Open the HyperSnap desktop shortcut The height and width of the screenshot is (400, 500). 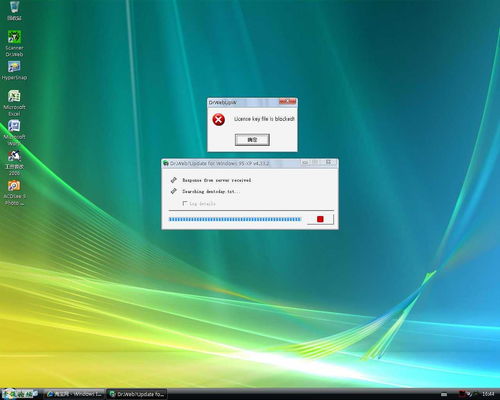click(14, 71)
